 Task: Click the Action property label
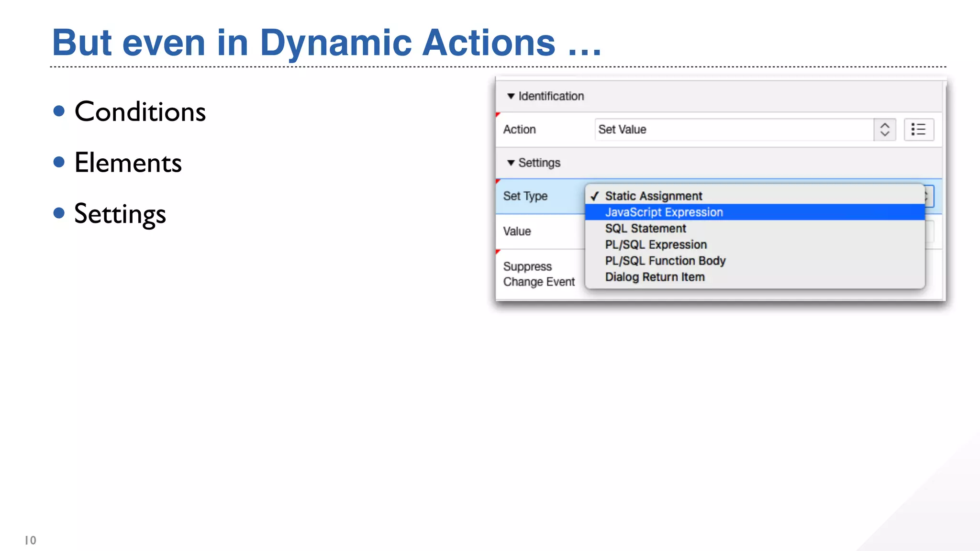click(519, 130)
